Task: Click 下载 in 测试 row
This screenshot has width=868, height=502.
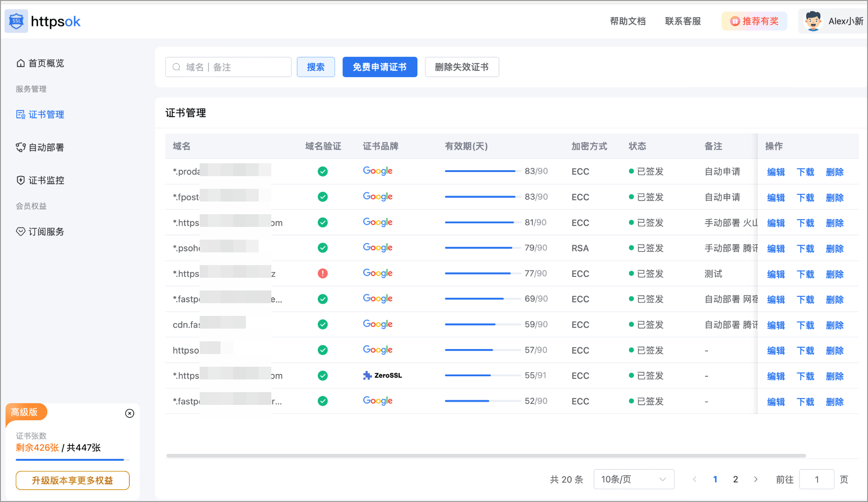Action: [805, 274]
